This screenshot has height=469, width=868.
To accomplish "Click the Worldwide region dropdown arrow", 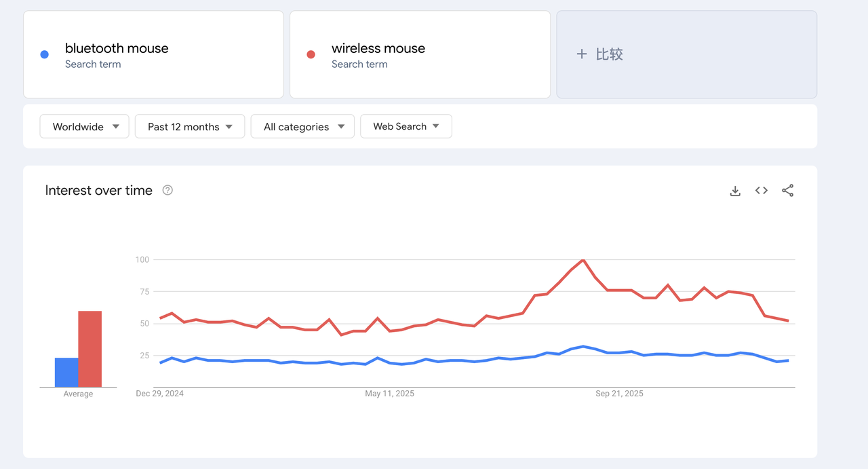I will (116, 126).
